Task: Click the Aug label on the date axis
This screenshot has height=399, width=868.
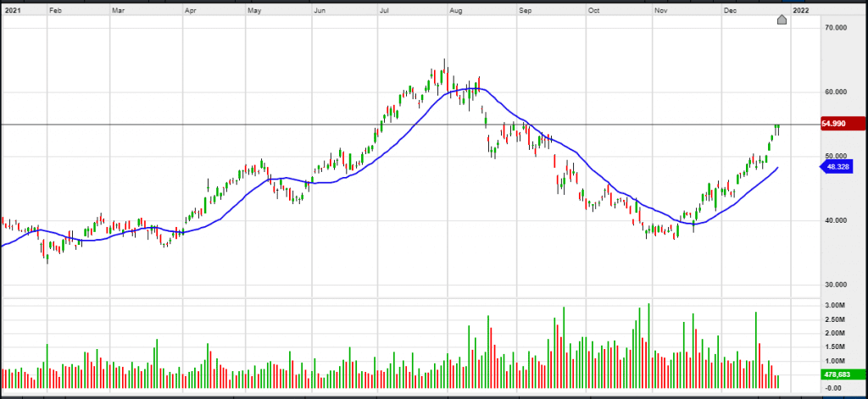Action: coord(456,12)
